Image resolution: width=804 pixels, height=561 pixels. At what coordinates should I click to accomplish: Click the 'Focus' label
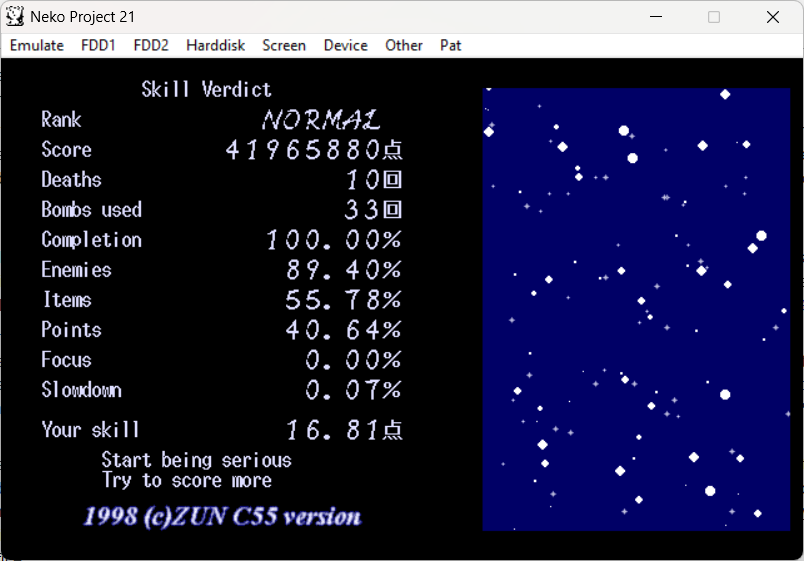(66, 359)
